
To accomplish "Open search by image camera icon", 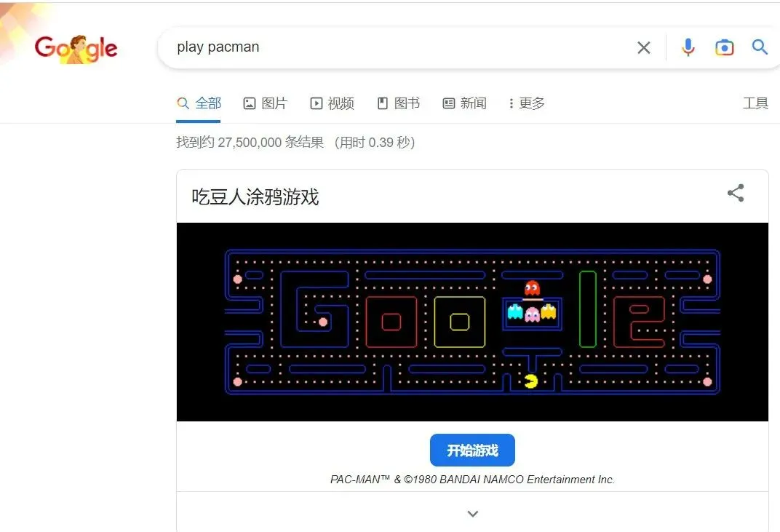I will pyautogui.click(x=724, y=47).
